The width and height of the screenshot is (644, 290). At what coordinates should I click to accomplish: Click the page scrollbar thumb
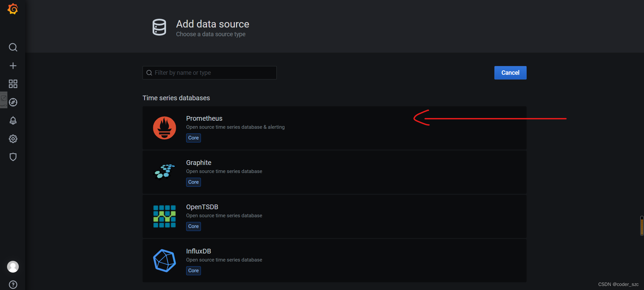coord(642,226)
